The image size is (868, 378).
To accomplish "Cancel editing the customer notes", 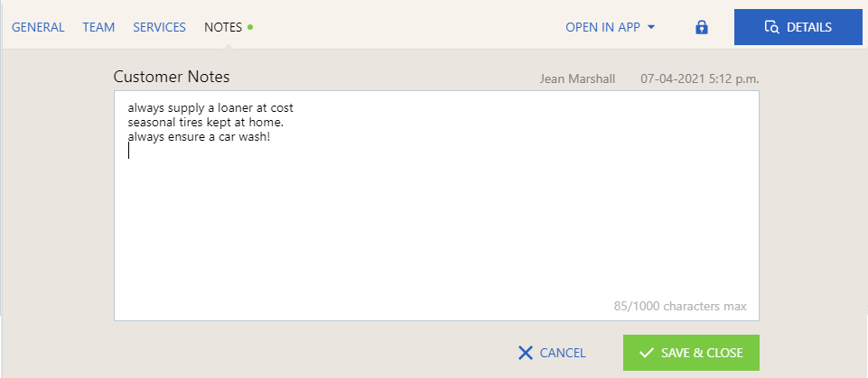I will (x=552, y=353).
